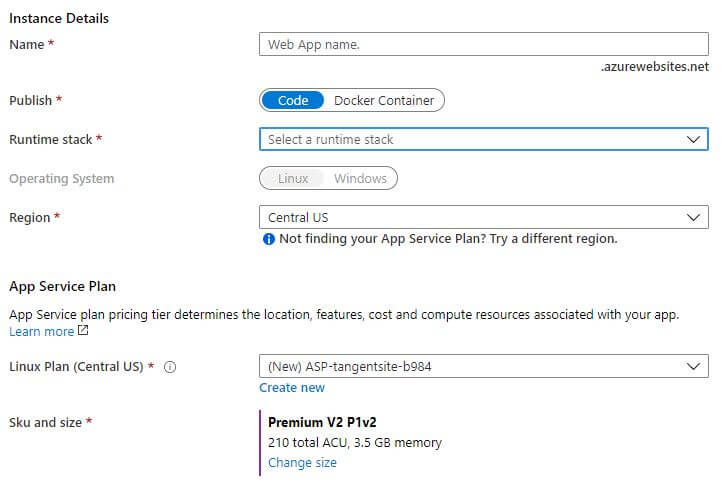
Task: Choose Linux as the operating system
Action: click(x=293, y=179)
